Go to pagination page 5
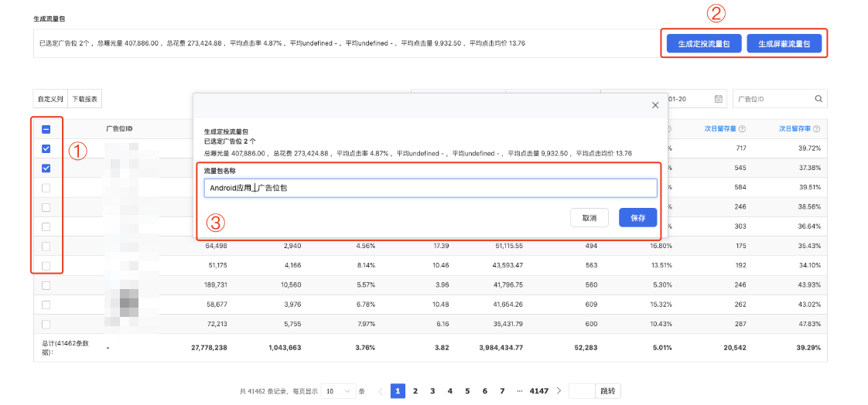 tap(467, 390)
